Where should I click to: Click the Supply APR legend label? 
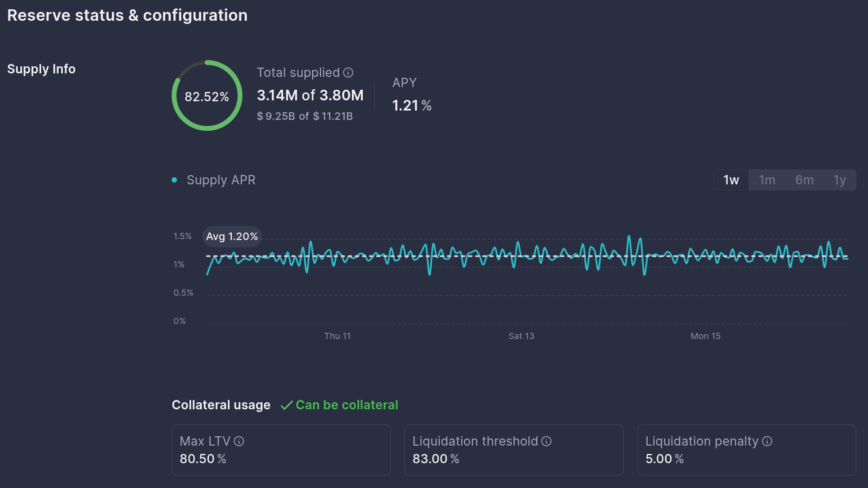click(x=221, y=180)
